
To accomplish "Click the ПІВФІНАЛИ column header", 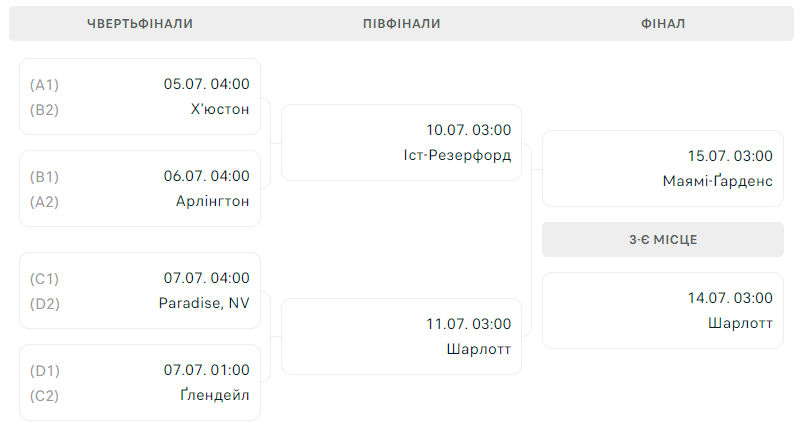I will (402, 23).
